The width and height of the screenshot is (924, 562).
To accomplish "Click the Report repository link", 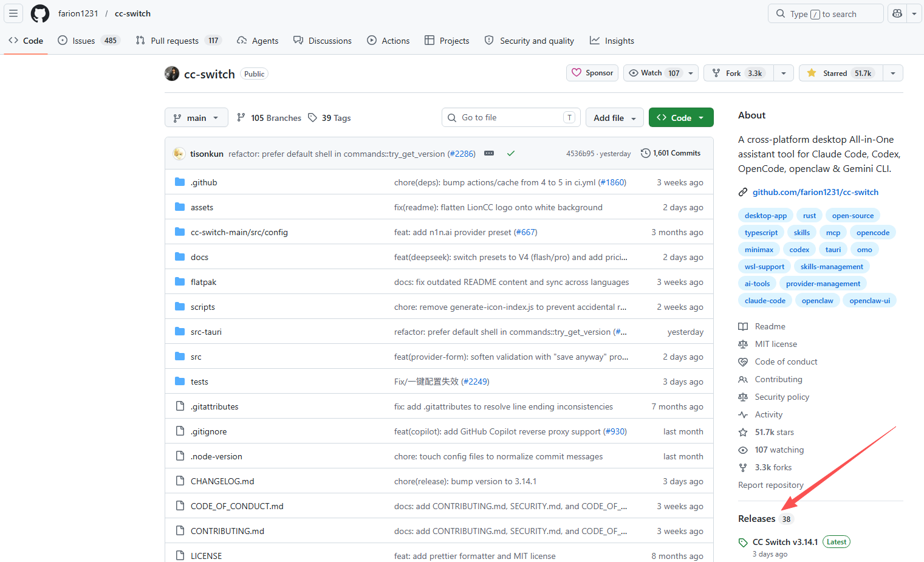I will (770, 485).
